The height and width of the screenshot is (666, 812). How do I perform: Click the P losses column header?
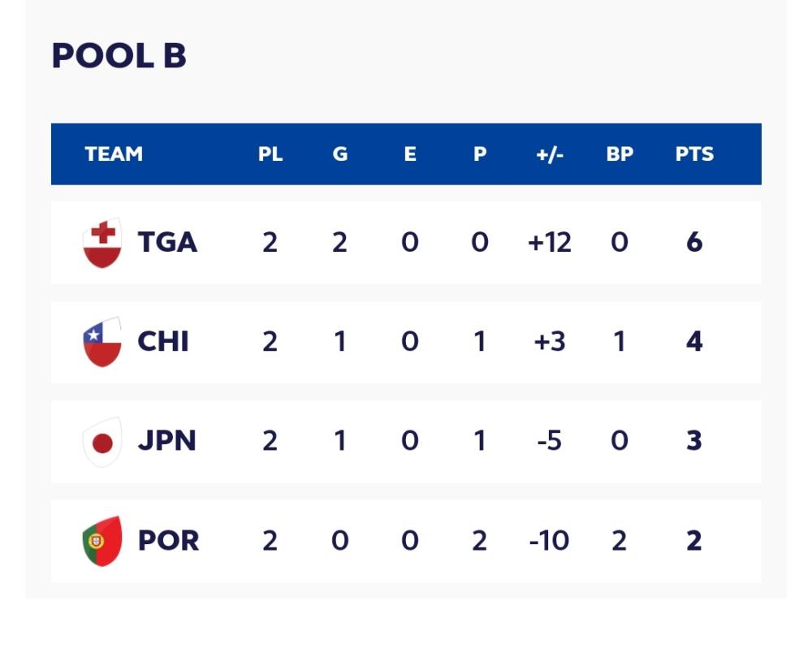(x=480, y=154)
